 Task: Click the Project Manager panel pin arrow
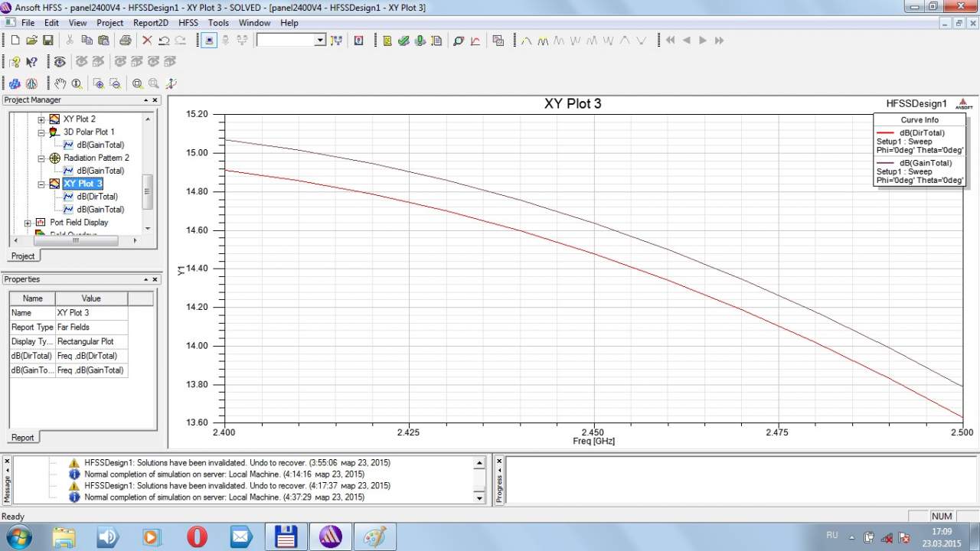coord(145,100)
